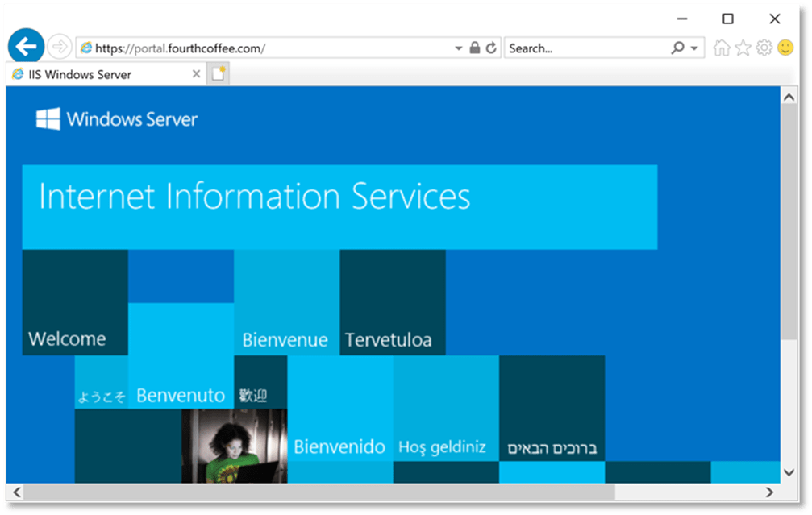The image size is (812, 515).
Task: Click the Welcome tile
Action: pos(74,302)
